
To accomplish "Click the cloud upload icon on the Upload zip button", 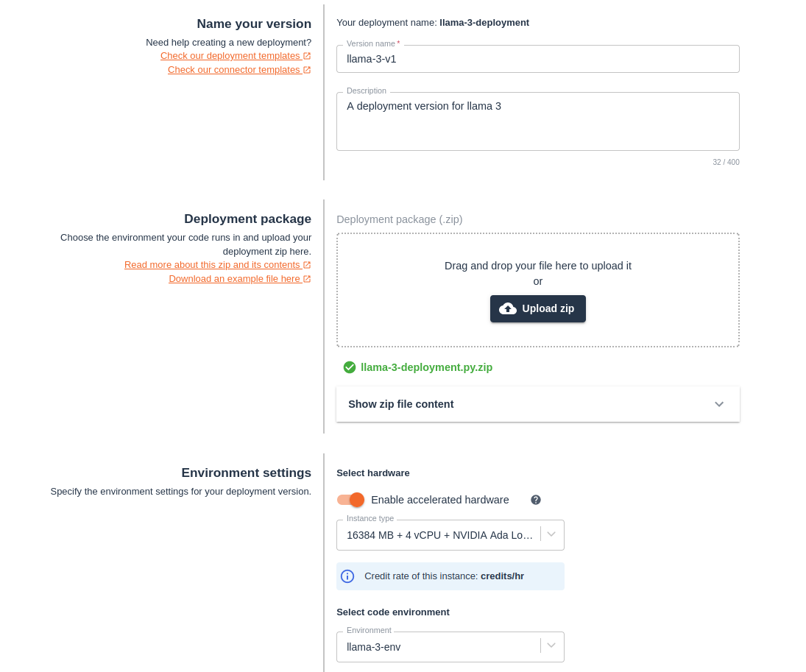I will pos(508,308).
